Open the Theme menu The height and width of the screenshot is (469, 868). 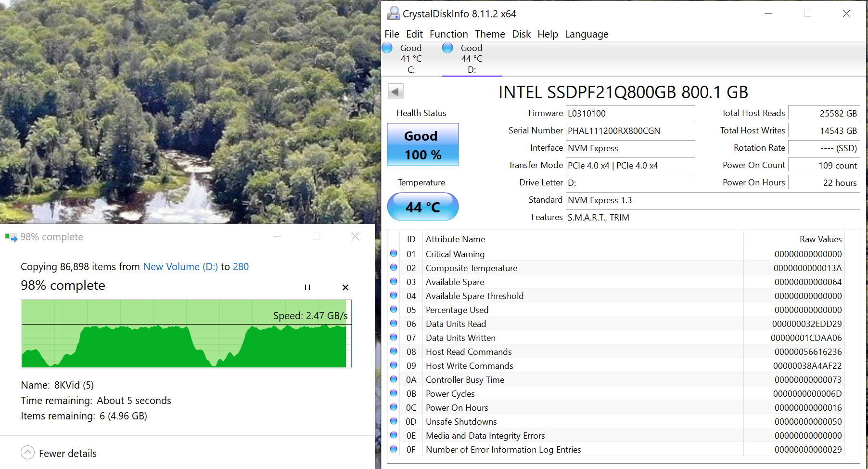coord(490,34)
